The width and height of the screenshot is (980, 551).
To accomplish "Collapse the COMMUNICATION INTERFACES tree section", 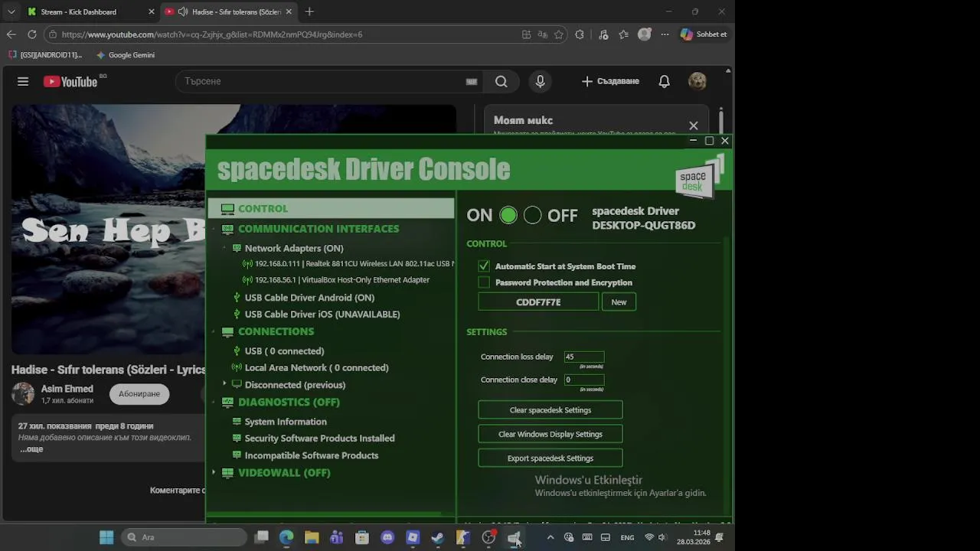I will [x=214, y=229].
